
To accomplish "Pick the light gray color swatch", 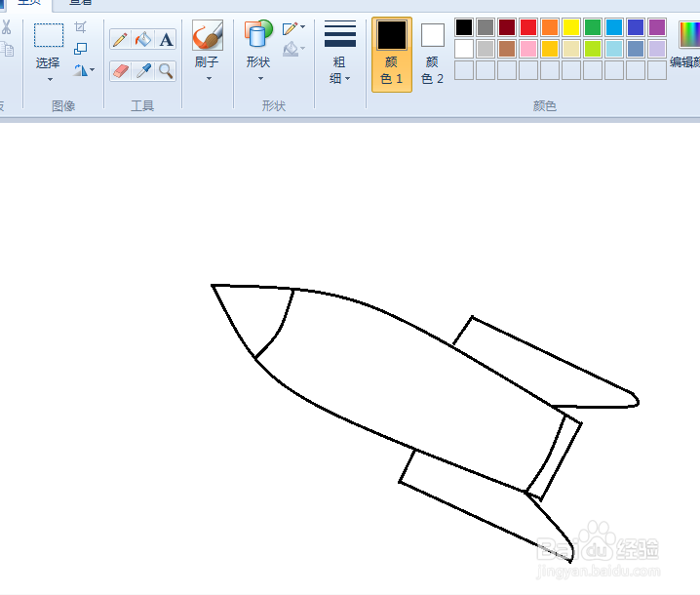I will point(486,49).
